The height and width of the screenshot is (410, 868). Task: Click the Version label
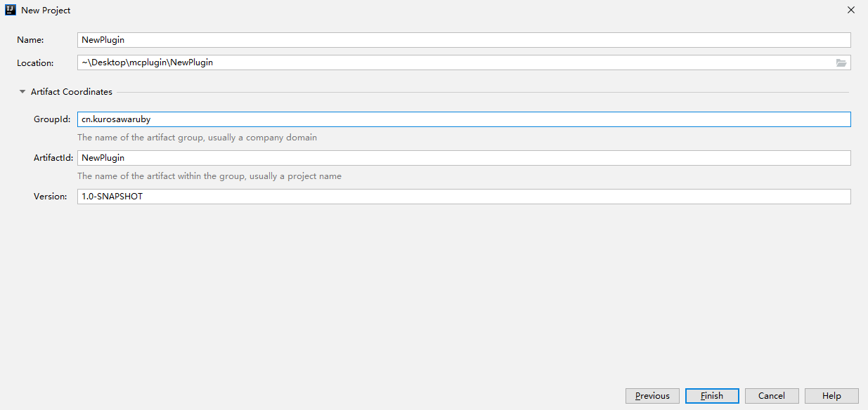(x=51, y=197)
